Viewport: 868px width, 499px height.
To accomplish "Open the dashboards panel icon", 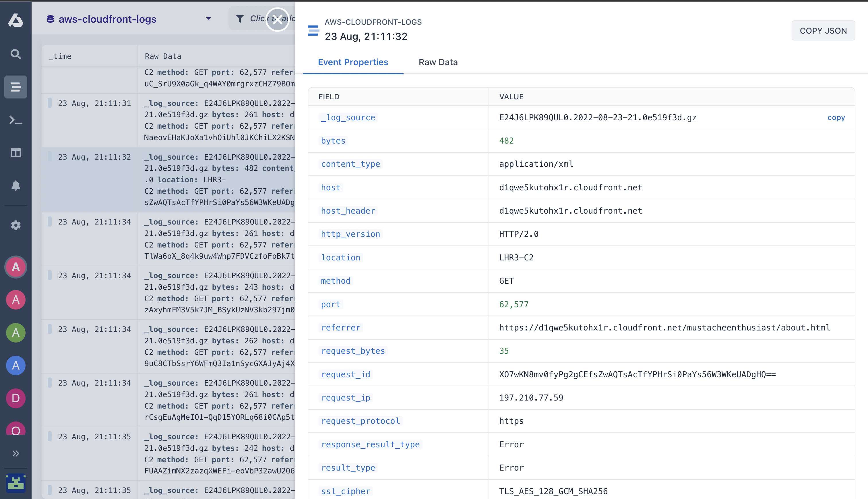I will (15, 153).
